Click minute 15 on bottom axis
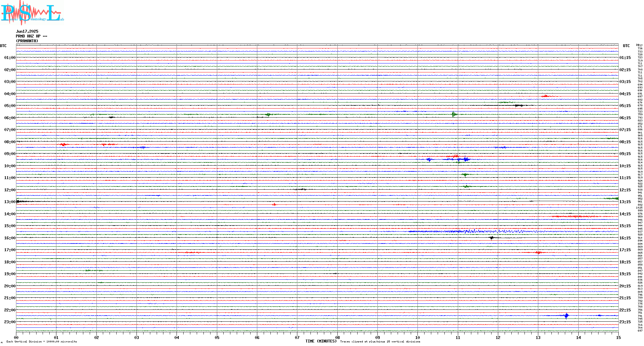This screenshot has height=346, width=644. pos(618,338)
